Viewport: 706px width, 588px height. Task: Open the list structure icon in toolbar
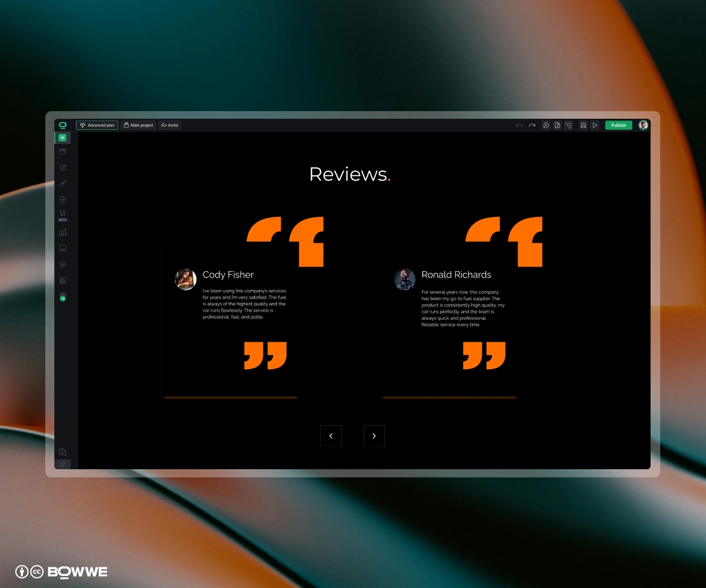568,125
